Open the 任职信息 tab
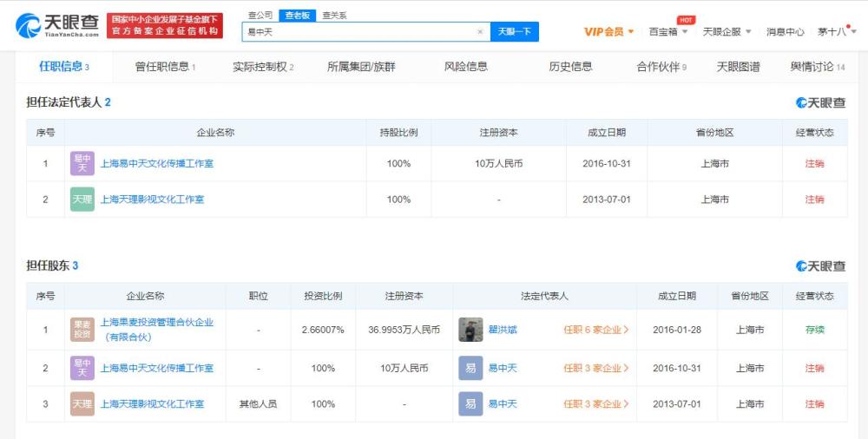 click(64, 67)
